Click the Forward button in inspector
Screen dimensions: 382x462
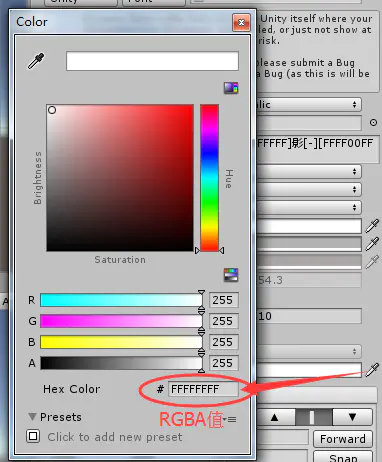click(x=343, y=439)
